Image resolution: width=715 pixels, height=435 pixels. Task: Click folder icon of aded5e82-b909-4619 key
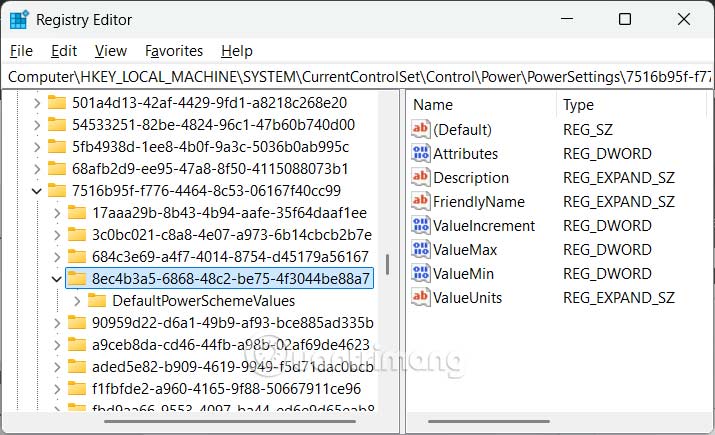coord(77,366)
